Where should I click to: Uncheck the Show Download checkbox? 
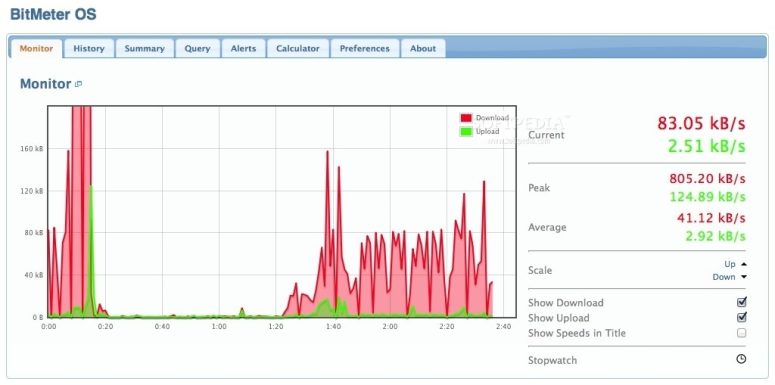(x=741, y=302)
